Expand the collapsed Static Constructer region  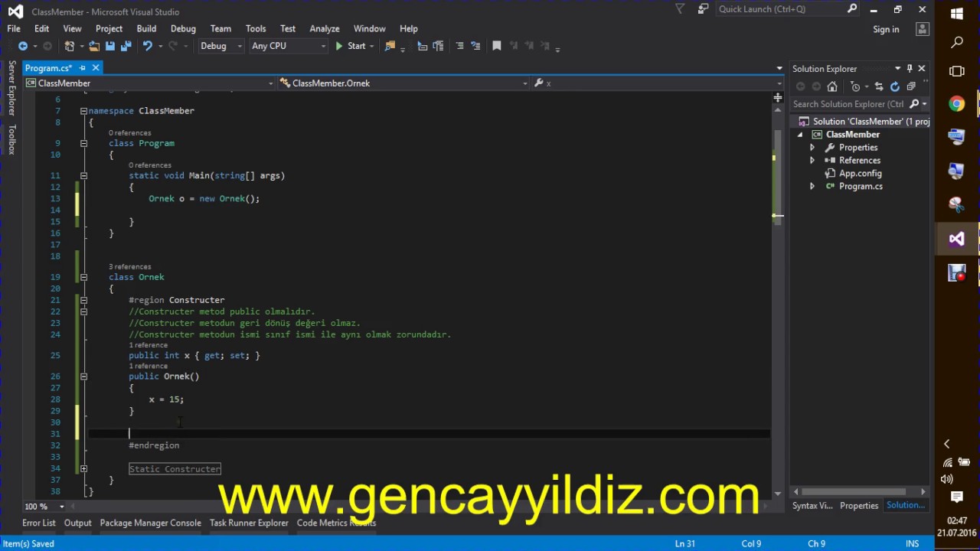pyautogui.click(x=83, y=468)
